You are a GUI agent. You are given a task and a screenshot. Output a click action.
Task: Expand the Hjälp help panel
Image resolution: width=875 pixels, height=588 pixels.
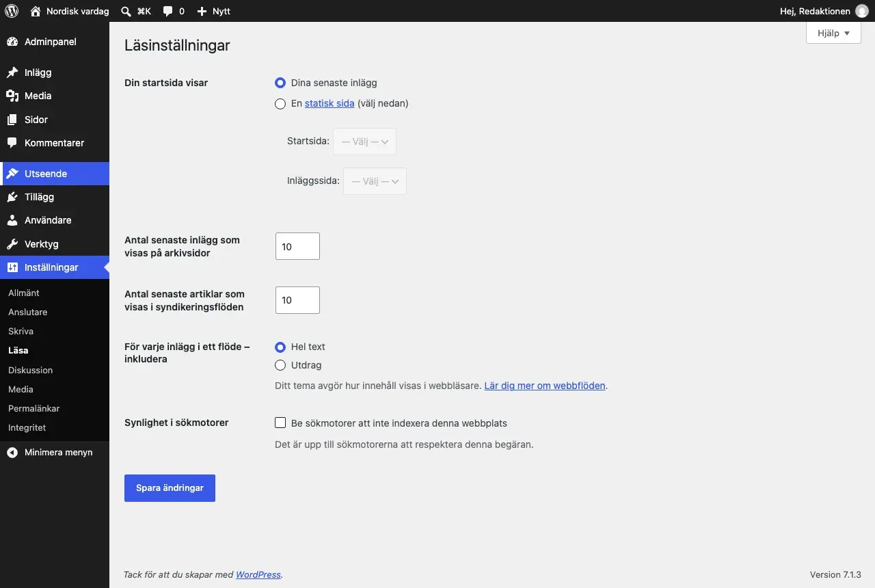tap(833, 33)
